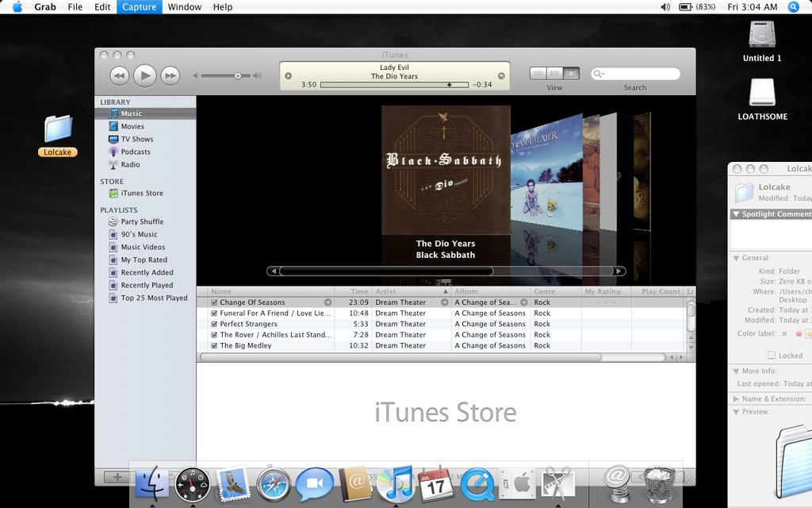Open the search magnifier options dropdown

click(599, 74)
